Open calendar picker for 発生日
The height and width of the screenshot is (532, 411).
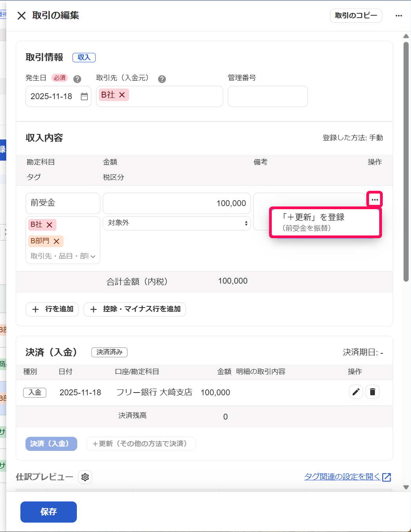pos(84,96)
